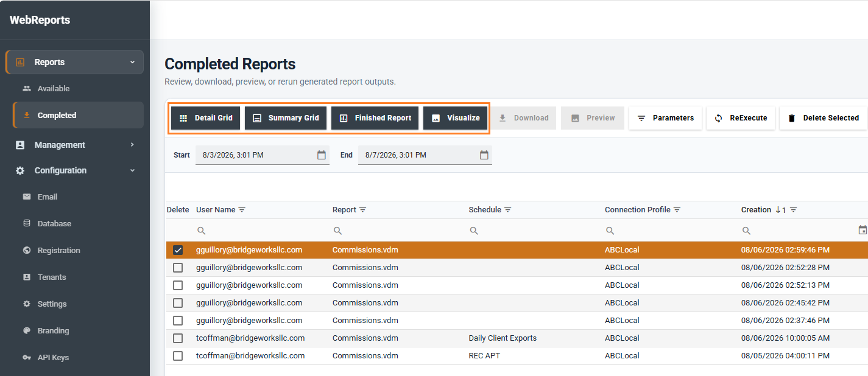This screenshot has height=376, width=868.
Task: Click the Registration globe icon
Action: pos(26,250)
